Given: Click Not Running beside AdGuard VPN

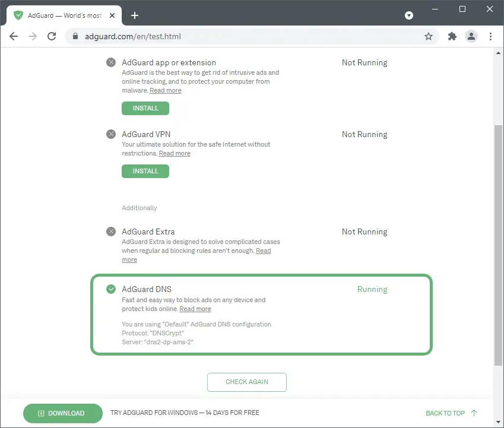Looking at the screenshot, I should point(364,134).
